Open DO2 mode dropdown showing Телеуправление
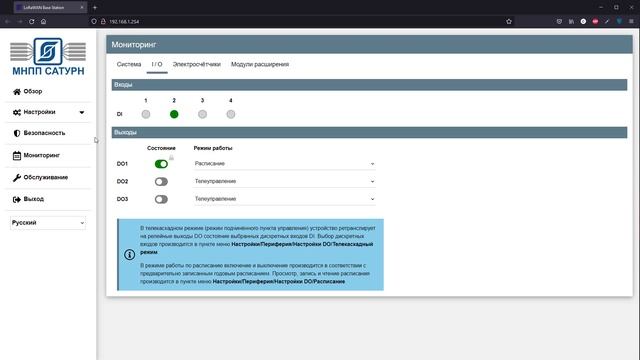640x360 pixels. [x=284, y=181]
